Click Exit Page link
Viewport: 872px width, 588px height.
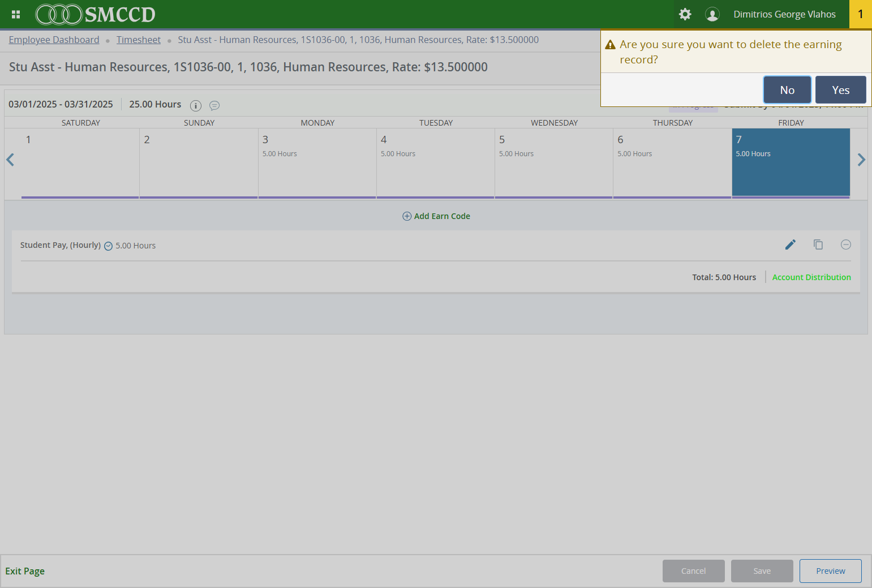pos(25,571)
